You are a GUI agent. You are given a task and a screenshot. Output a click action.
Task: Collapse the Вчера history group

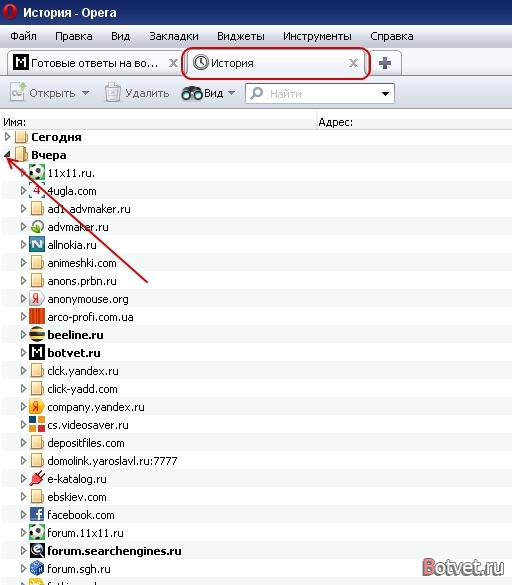click(7, 154)
